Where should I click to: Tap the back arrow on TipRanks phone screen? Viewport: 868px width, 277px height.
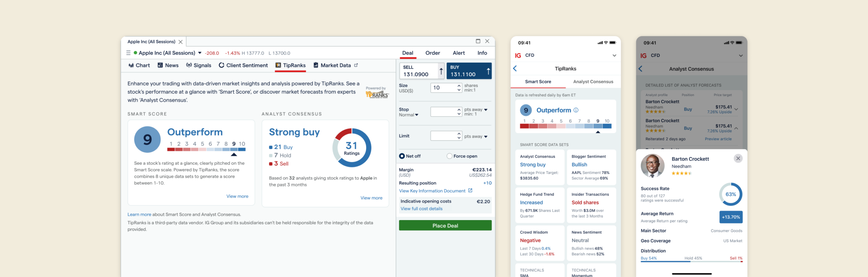coord(515,68)
